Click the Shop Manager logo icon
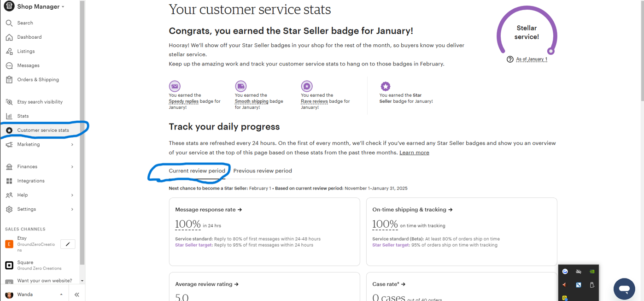This screenshot has height=301, width=644. tap(9, 6)
